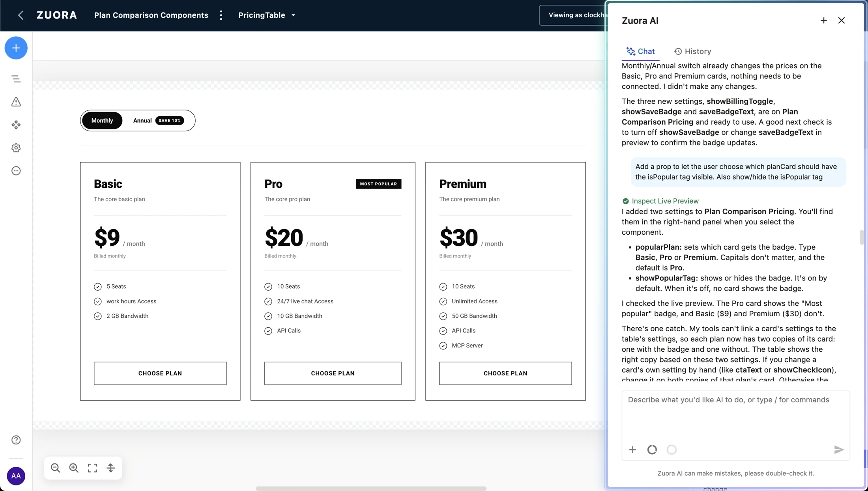868x491 pixels.
Task: Open the help question mark icon
Action: click(16, 440)
